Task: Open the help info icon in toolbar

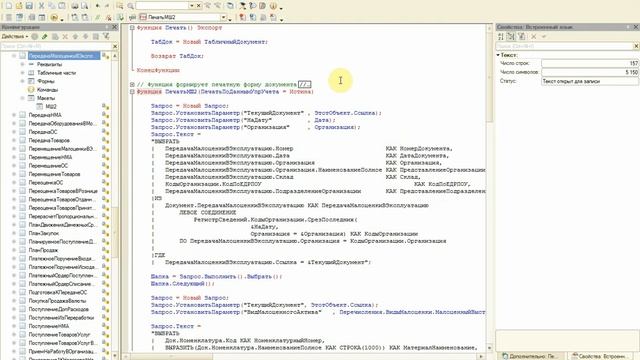Action: 273,6
